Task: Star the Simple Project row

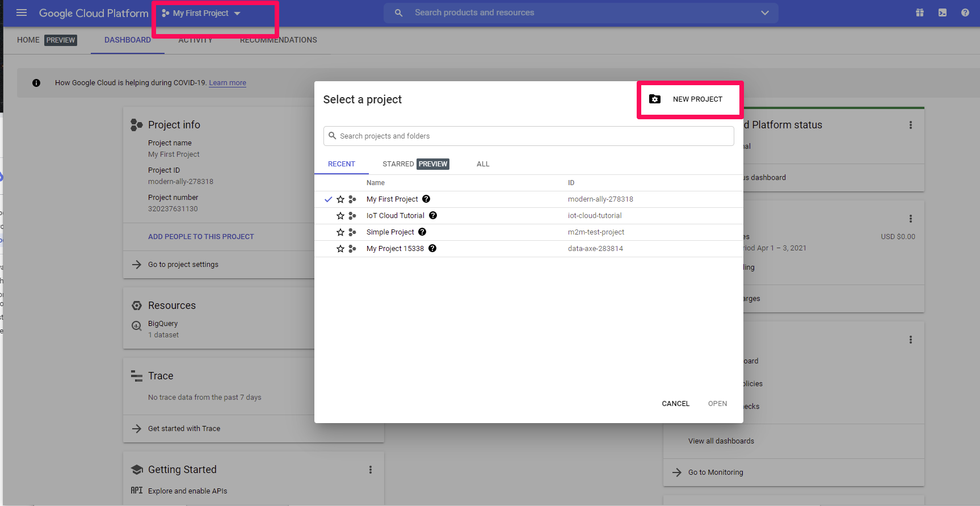Action: point(340,232)
